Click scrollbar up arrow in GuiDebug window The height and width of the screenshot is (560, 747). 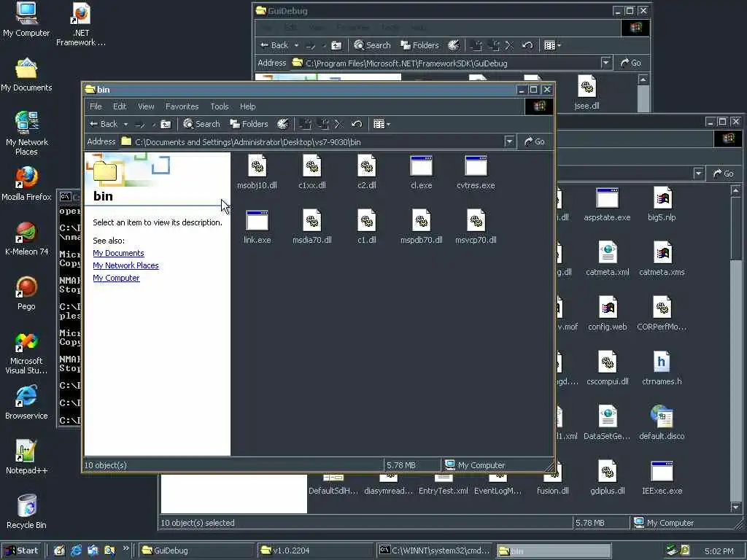coord(643,80)
